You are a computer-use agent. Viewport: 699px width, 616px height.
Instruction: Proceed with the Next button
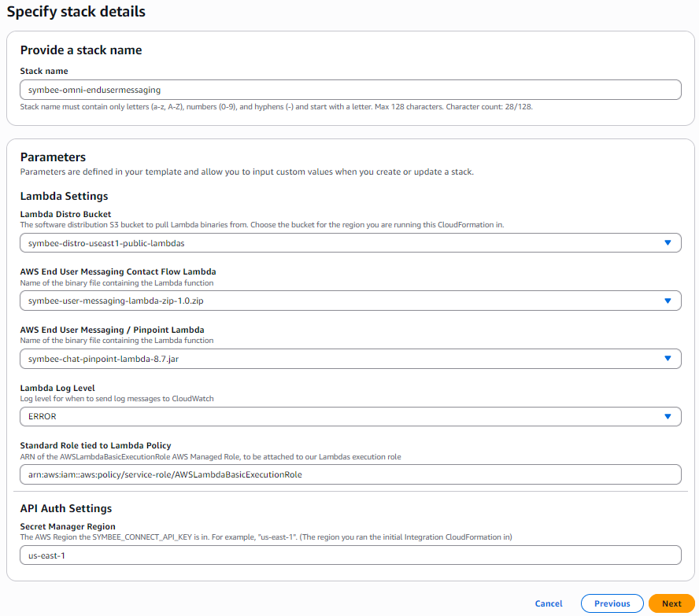[671, 603]
